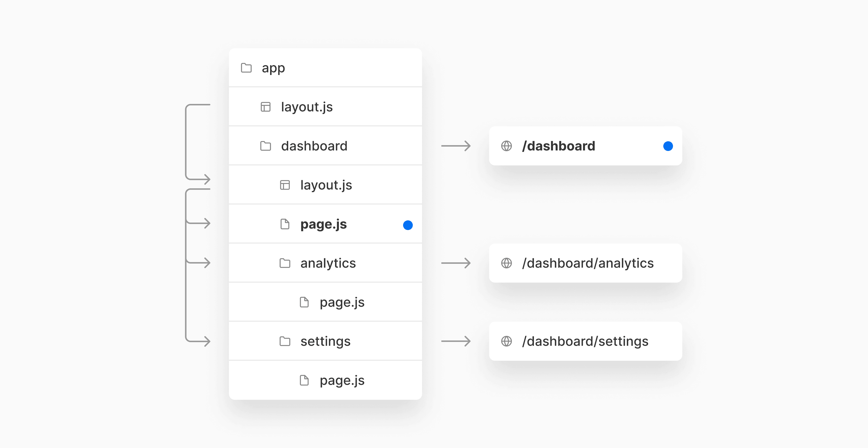The image size is (868, 448).
Task: Select the 'settings' folder label
Action: tap(325, 342)
